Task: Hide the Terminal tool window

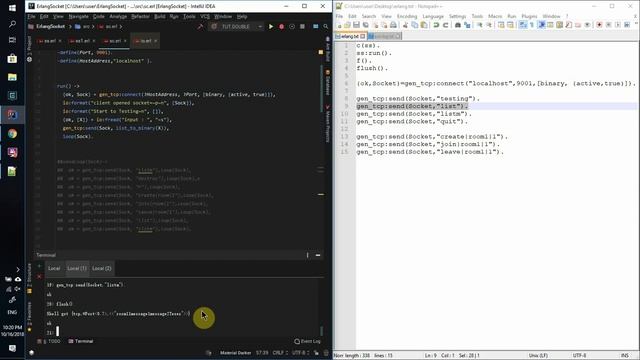Action: pyautogui.click(x=318, y=255)
